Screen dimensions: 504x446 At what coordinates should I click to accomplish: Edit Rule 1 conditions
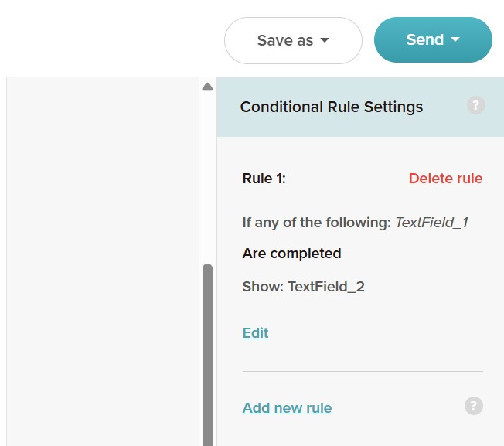pyautogui.click(x=255, y=333)
